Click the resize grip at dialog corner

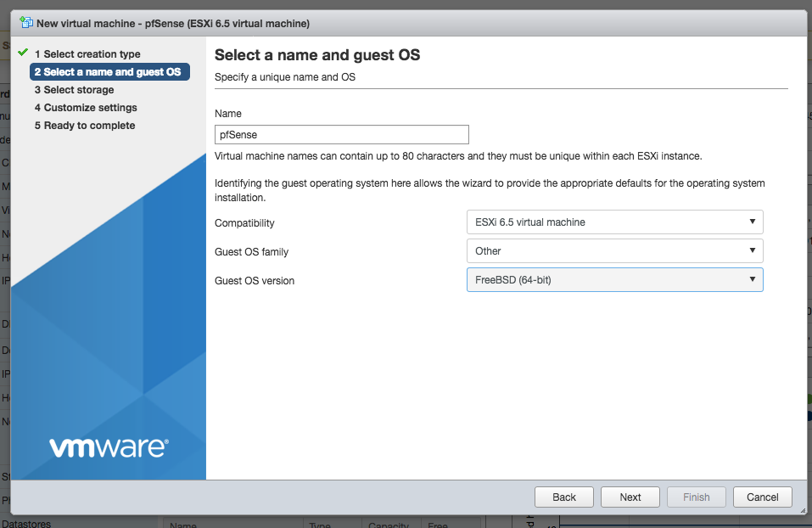[x=802, y=509]
